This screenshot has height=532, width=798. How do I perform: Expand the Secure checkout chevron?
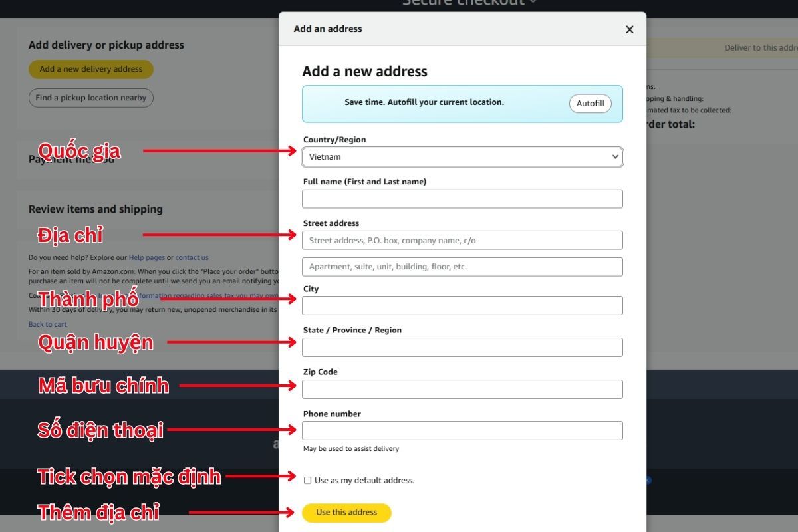[x=533, y=3]
